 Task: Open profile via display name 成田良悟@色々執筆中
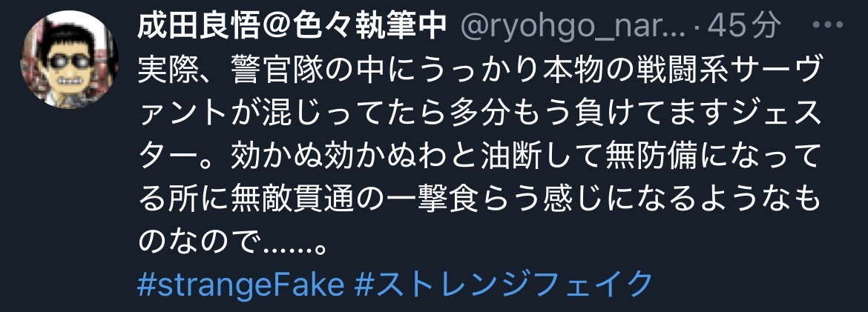click(292, 25)
